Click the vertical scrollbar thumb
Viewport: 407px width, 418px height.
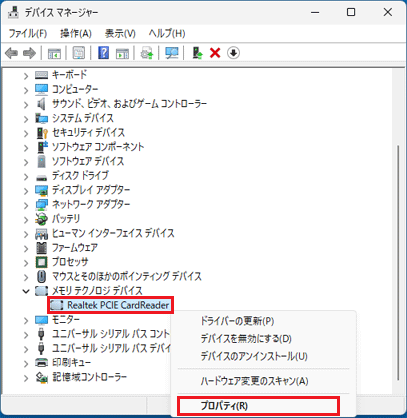(x=398, y=263)
